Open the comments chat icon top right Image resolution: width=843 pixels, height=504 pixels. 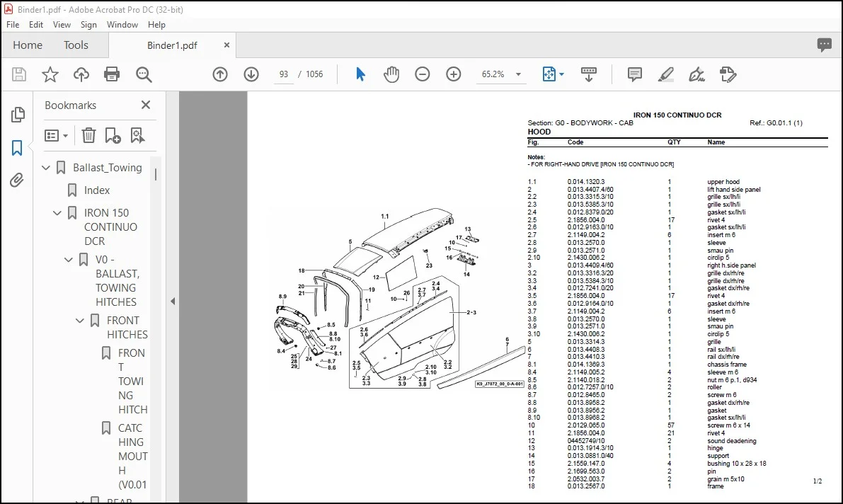[824, 45]
